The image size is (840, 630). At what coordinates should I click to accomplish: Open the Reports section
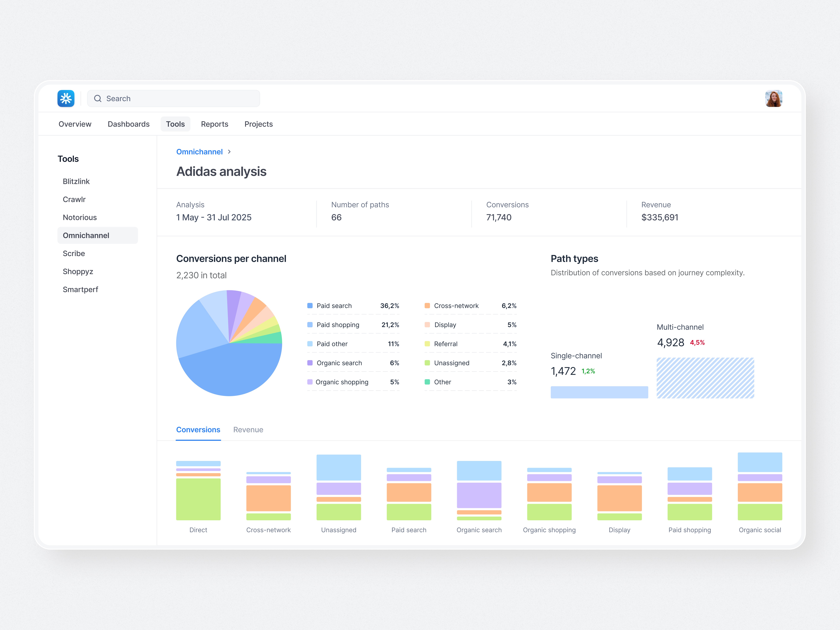point(214,124)
